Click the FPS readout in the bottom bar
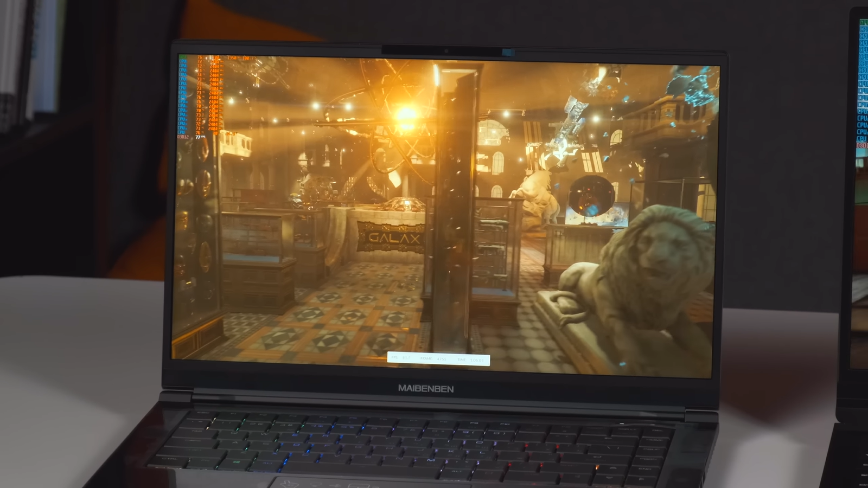This screenshot has height=488, width=868. click(401, 358)
